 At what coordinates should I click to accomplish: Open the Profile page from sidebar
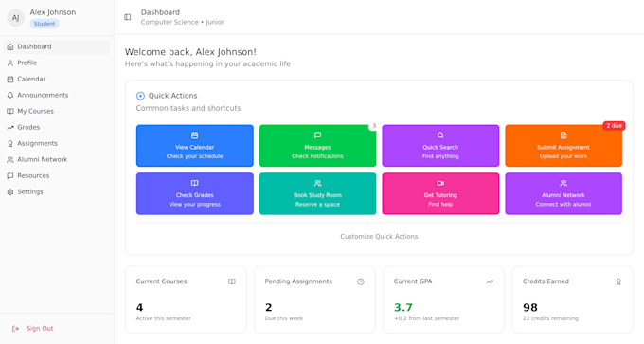tap(57, 63)
